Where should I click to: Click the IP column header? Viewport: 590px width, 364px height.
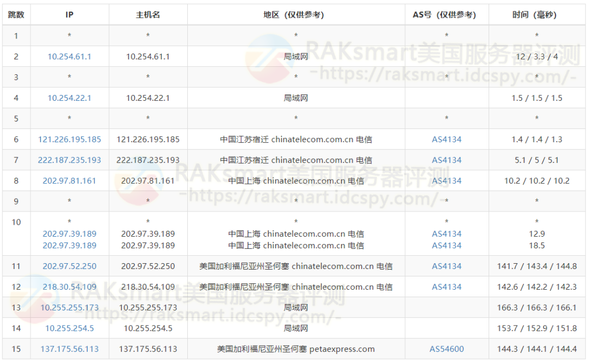tap(69, 14)
